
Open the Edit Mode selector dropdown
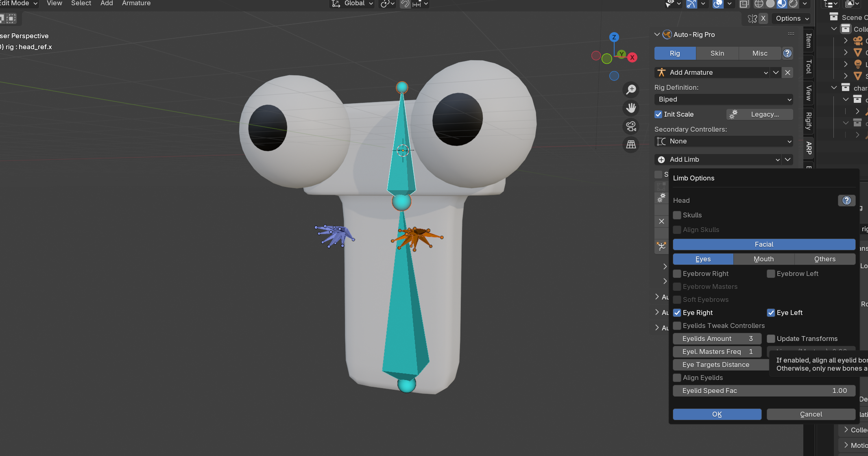point(18,4)
